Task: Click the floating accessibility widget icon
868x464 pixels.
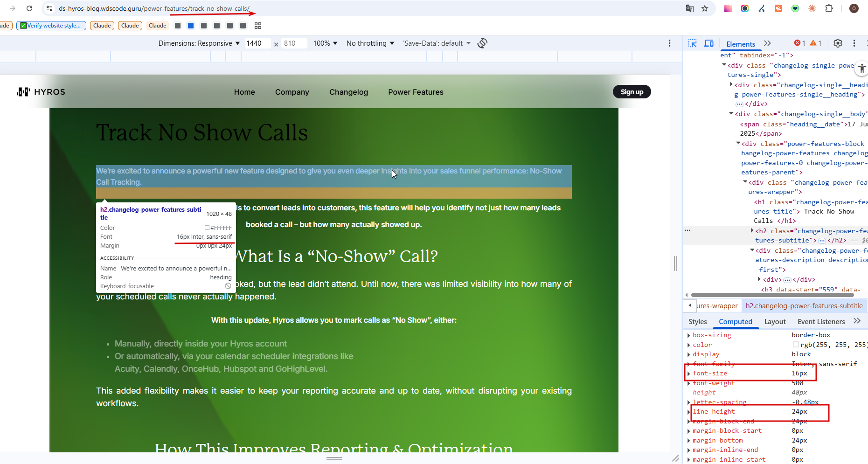Action: pyautogui.click(x=861, y=69)
